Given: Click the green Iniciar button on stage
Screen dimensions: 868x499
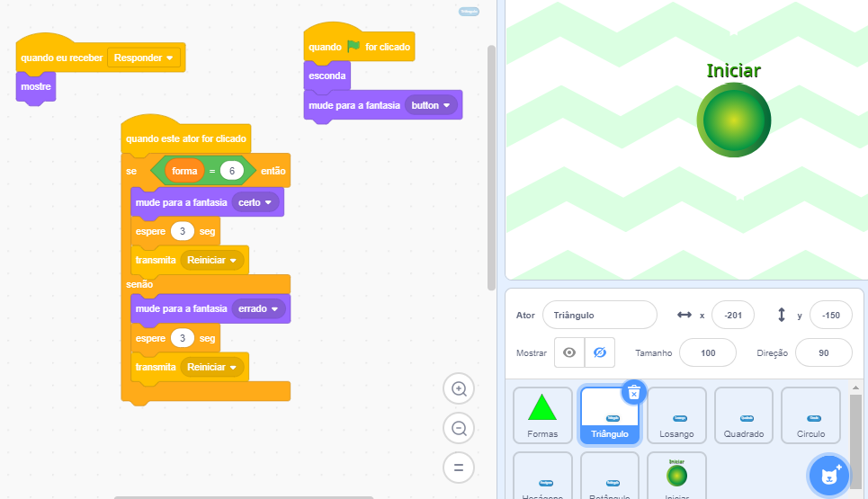Looking at the screenshot, I should [x=733, y=120].
